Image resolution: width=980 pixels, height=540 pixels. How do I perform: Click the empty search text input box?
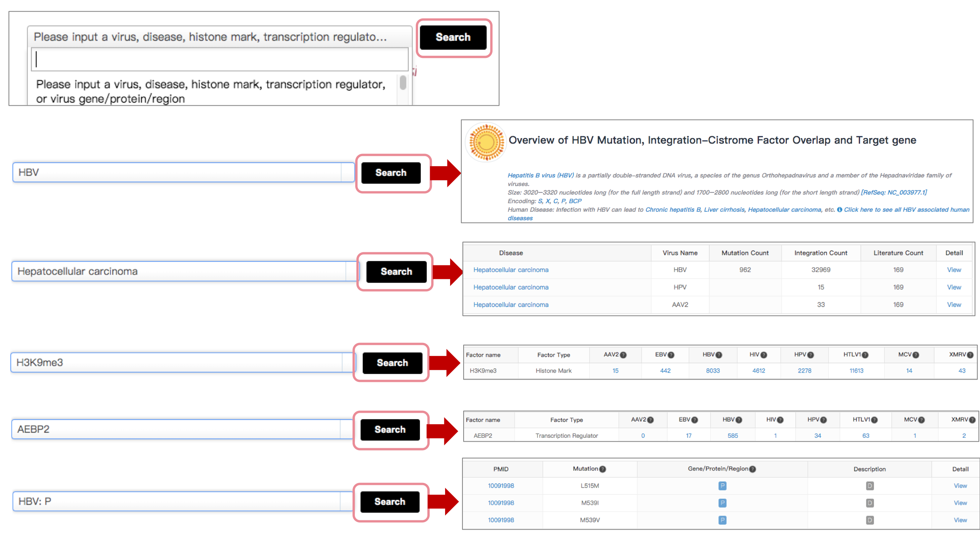[219, 59]
